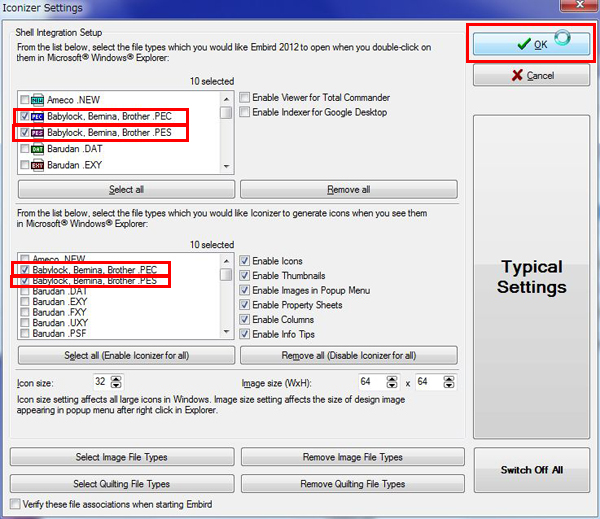Check Barudan .DAT in the Iconizer list
The width and height of the screenshot is (600, 519).
click(24, 291)
